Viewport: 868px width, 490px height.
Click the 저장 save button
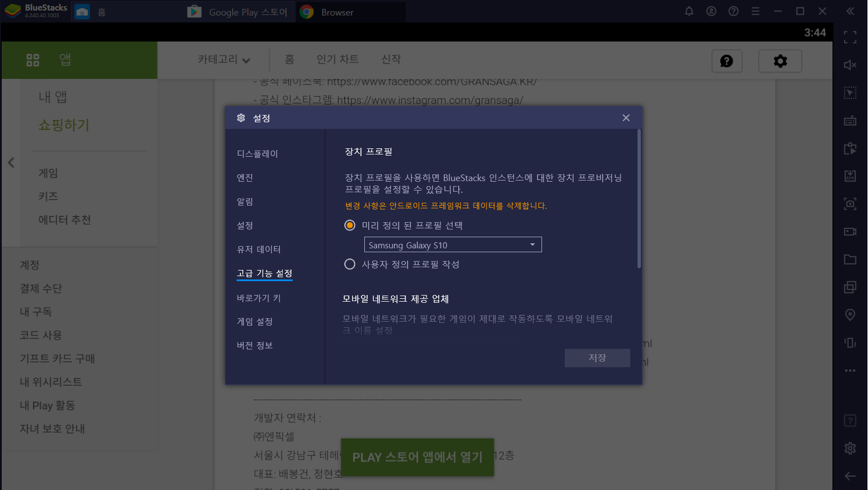tap(598, 358)
